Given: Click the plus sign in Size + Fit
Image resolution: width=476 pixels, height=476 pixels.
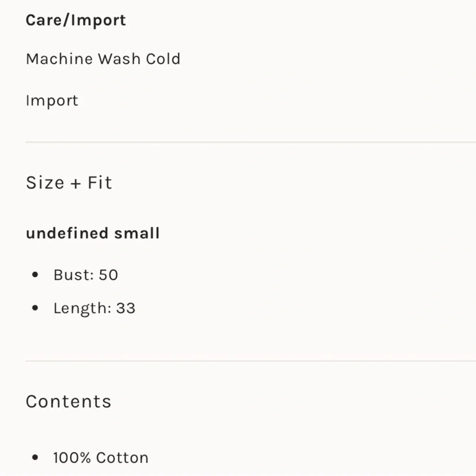Looking at the screenshot, I should [76, 184].
